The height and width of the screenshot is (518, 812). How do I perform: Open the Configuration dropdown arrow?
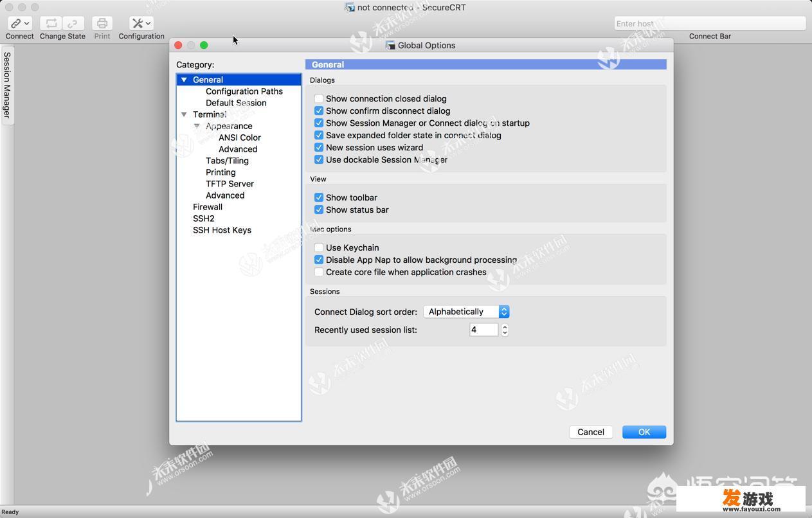coord(149,23)
